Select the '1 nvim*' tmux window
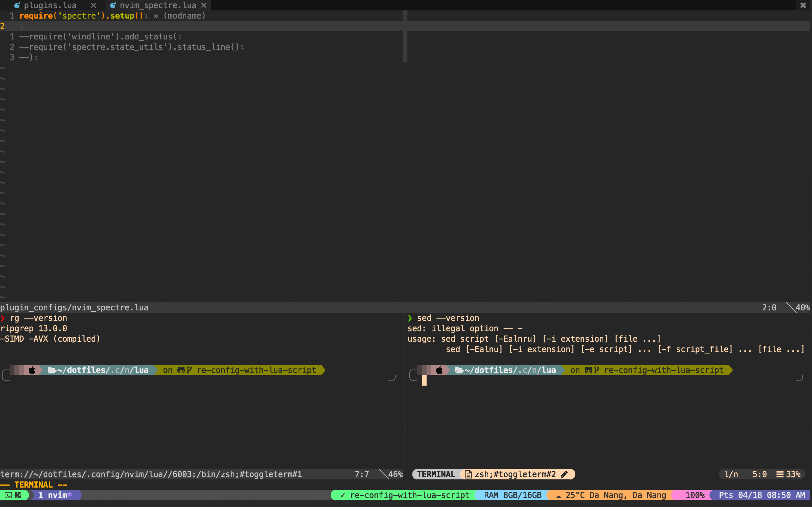The image size is (812, 507). pos(55,495)
